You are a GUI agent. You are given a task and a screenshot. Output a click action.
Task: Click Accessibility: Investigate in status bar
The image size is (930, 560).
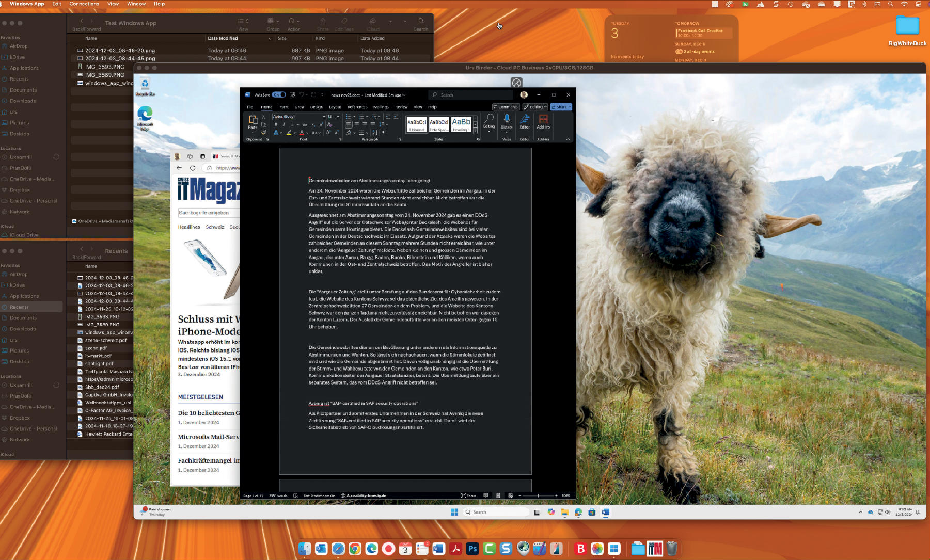tap(364, 495)
